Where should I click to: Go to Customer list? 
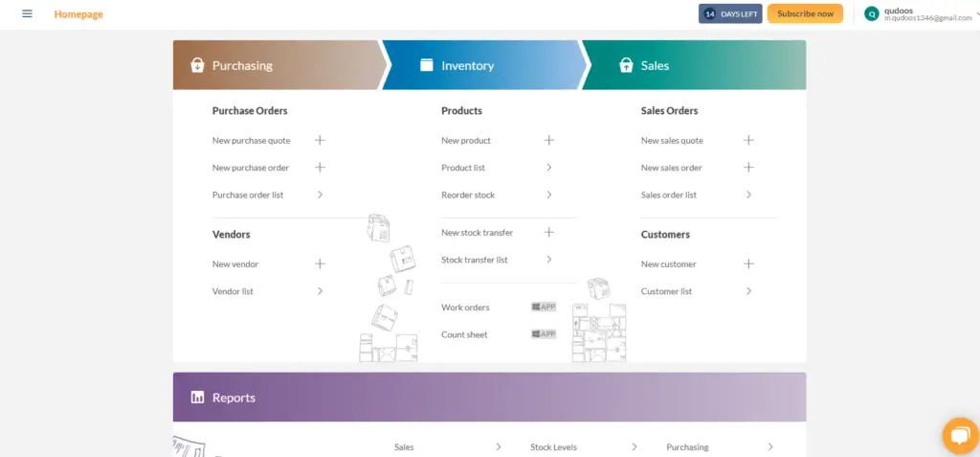pyautogui.click(x=666, y=291)
